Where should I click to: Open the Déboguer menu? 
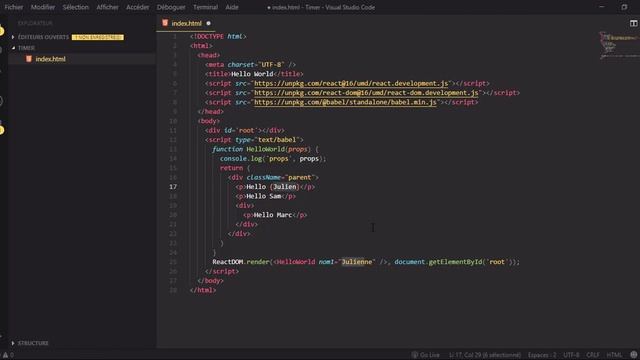click(x=171, y=7)
